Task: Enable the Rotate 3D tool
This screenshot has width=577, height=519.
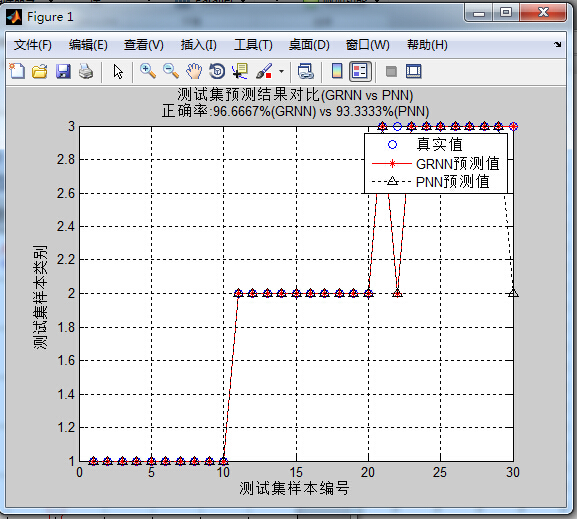Action: [x=217, y=71]
